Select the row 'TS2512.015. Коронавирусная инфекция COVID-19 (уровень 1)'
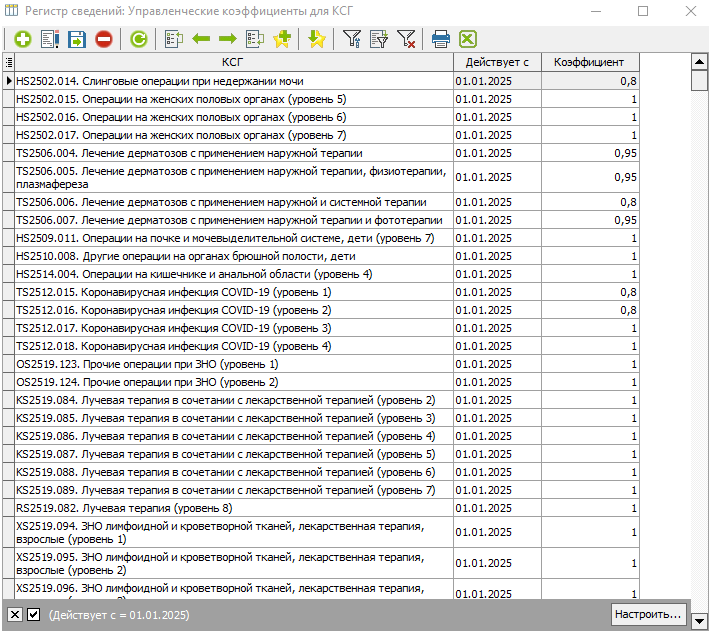 [x=233, y=292]
